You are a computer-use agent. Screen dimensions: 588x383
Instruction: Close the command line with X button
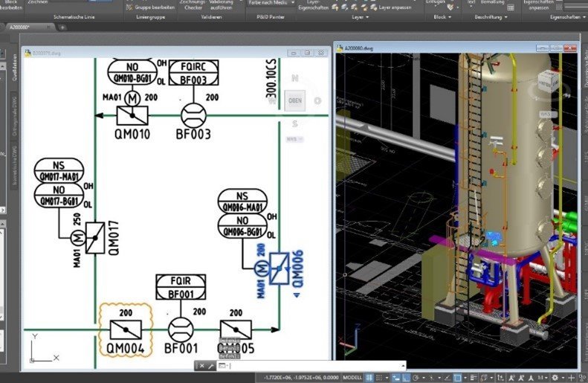pos(202,366)
